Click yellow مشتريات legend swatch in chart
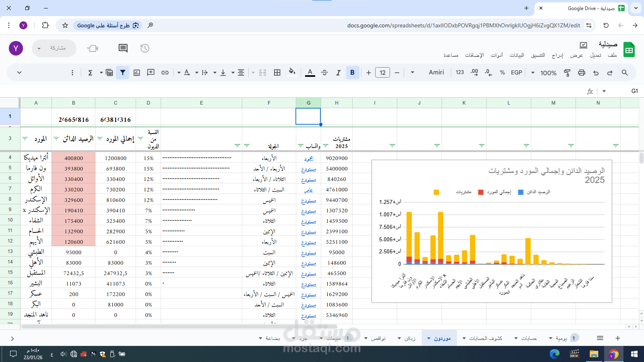This screenshot has width=644, height=362. (x=436, y=192)
